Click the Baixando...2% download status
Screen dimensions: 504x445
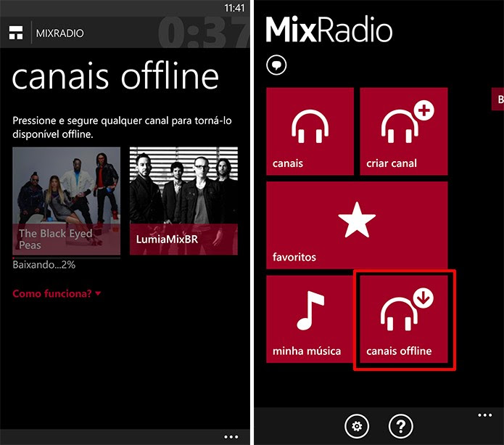click(x=44, y=265)
